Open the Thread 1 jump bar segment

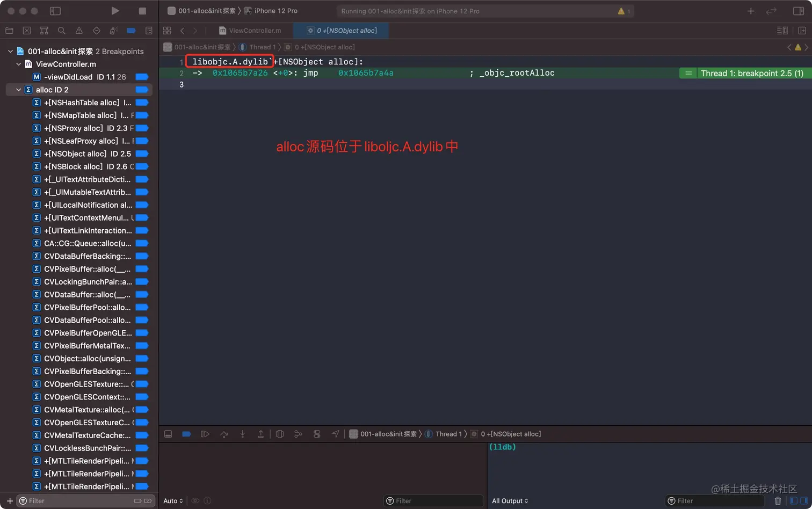tap(257, 47)
